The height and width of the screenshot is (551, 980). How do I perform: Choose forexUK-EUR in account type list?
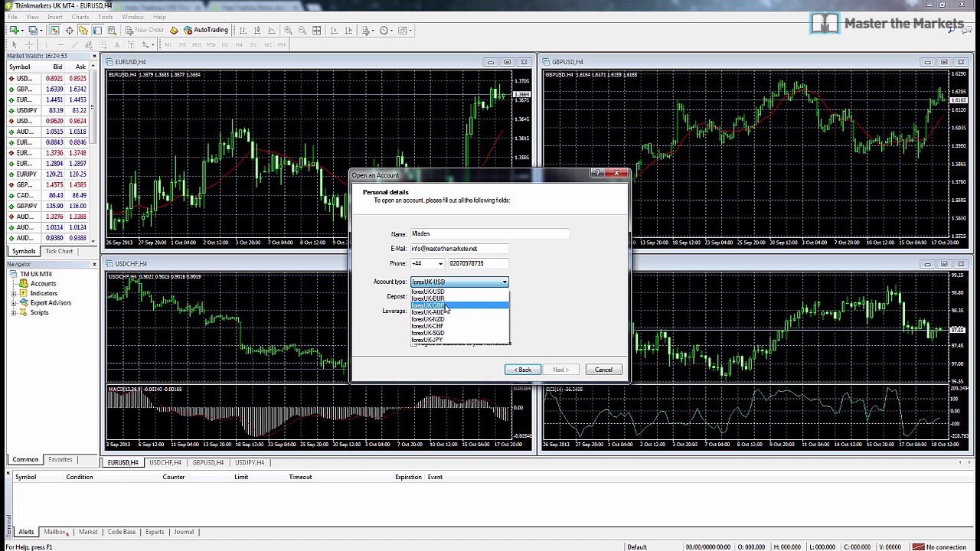click(x=459, y=298)
